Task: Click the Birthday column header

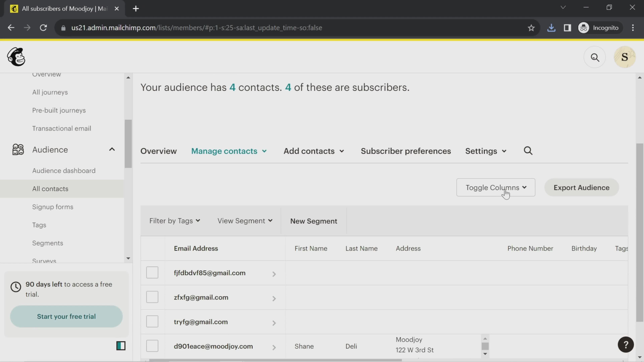Action: coord(584,248)
